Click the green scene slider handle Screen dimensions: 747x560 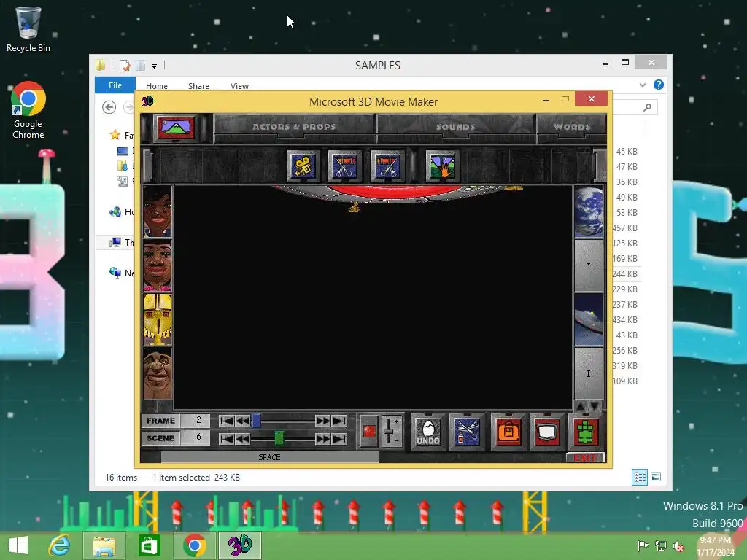click(279, 438)
